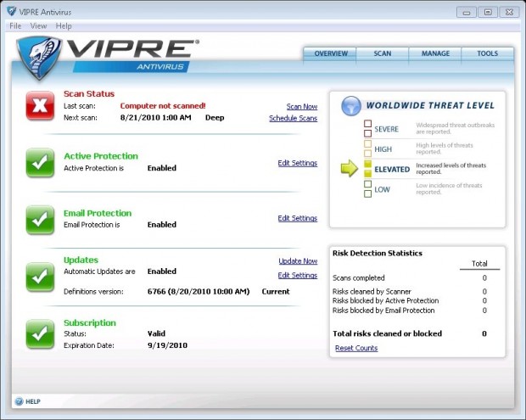Edit Settings for Email Protection
Viewport: 526px width, 420px height.
[298, 218]
